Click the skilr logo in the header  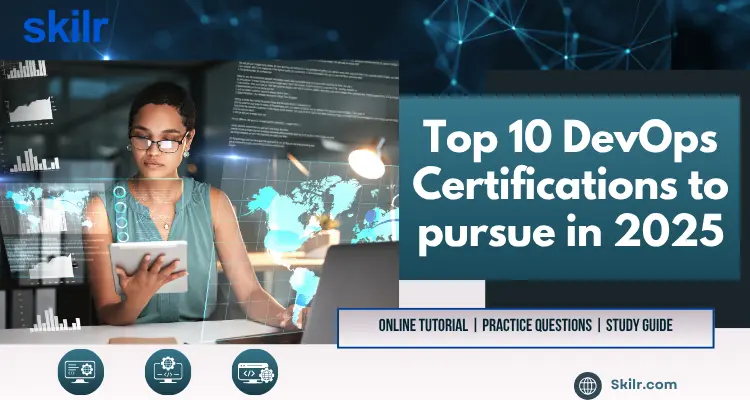[66, 29]
